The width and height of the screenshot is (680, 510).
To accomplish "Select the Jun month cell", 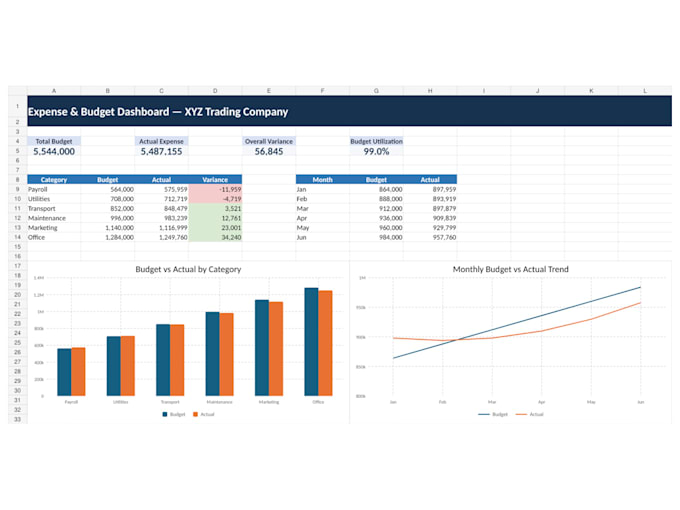I will pos(323,237).
